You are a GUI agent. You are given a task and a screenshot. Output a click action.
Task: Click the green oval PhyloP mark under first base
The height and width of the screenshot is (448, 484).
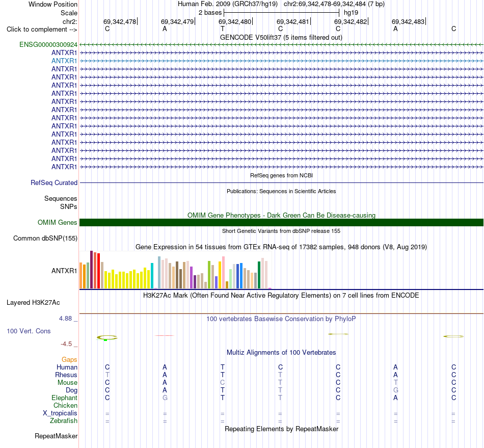pyautogui.click(x=107, y=337)
